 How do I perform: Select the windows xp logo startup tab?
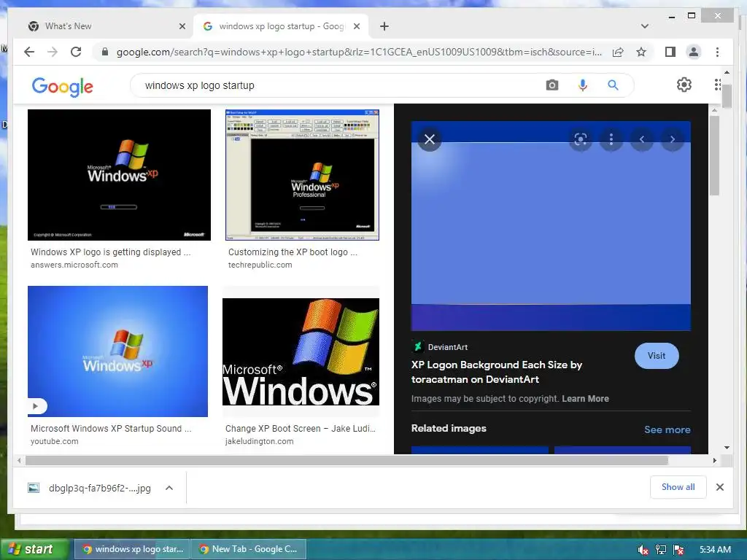[x=281, y=26]
